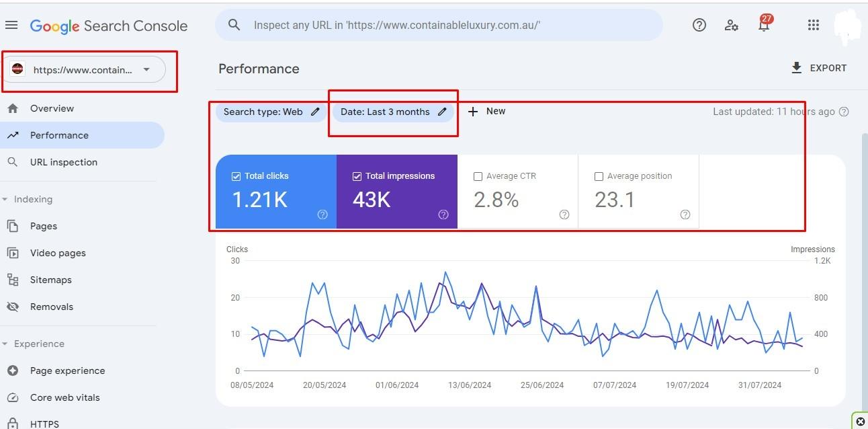Click help icon beside Last updated
This screenshot has width=868, height=429.
pyautogui.click(x=844, y=112)
